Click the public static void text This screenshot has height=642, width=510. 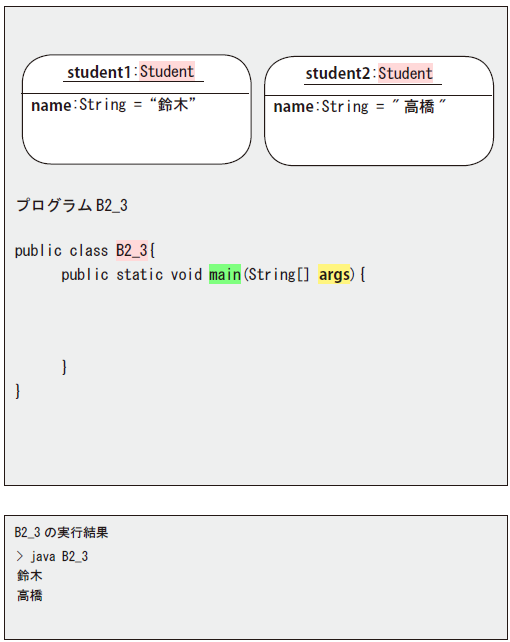(131, 274)
